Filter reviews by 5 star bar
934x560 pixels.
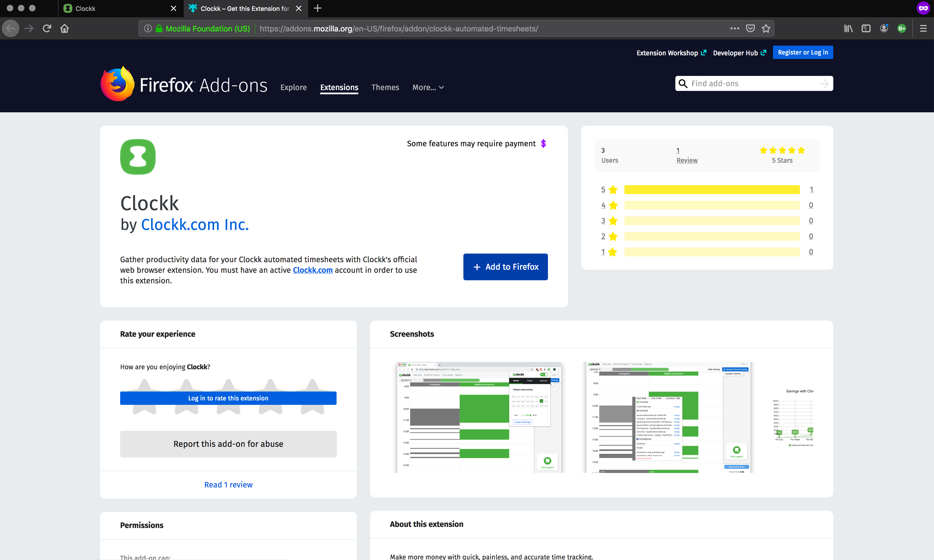[x=712, y=189]
